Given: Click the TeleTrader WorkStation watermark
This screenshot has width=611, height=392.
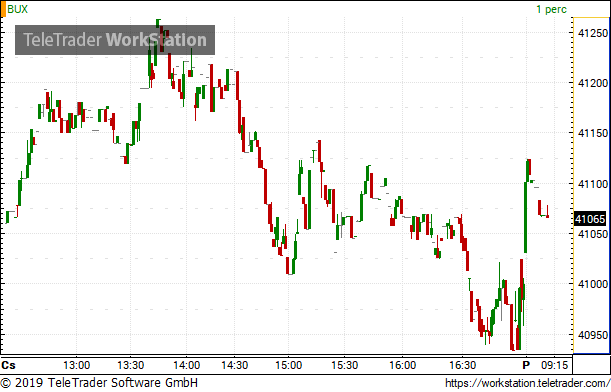Looking at the screenshot, I should [115, 40].
